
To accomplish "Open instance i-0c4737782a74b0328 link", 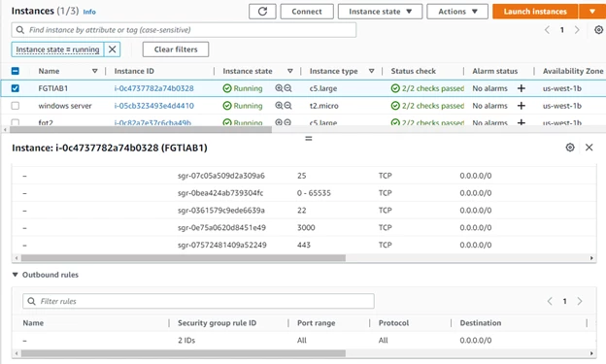I will 153,88.
